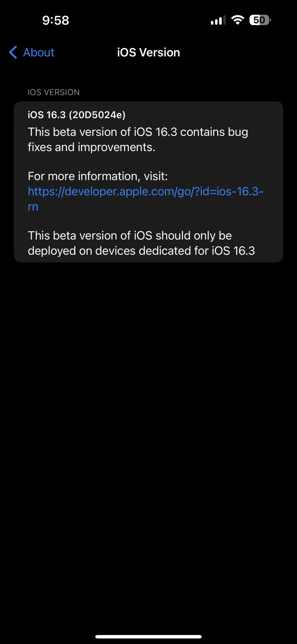Tap the build number 20D5024e
Image resolution: width=297 pixels, height=644 pixels.
click(x=97, y=115)
